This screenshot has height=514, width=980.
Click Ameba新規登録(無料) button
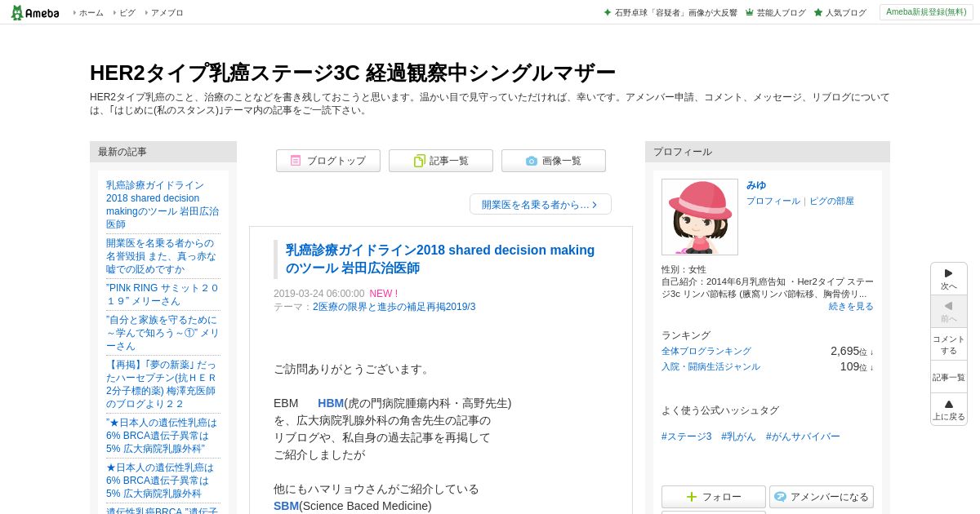point(926,12)
